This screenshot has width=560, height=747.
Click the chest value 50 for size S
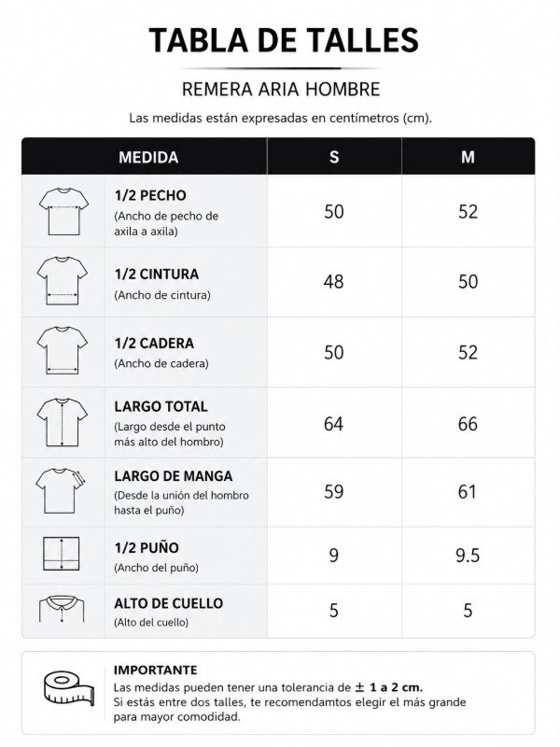coord(334,212)
